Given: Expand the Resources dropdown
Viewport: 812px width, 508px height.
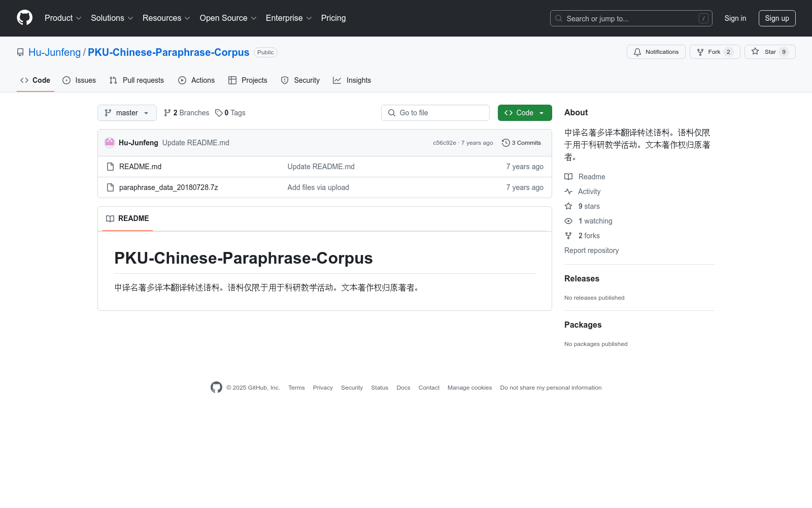Looking at the screenshot, I should 166,18.
